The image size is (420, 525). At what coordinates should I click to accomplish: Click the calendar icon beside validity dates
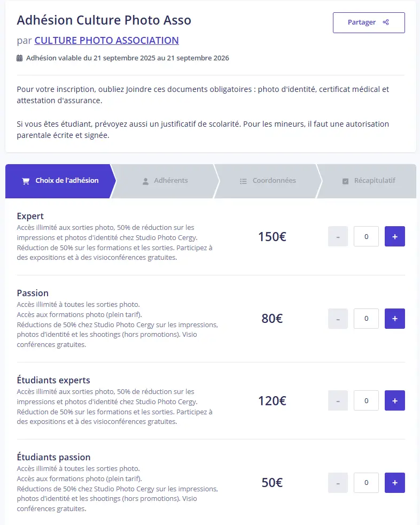[x=20, y=58]
